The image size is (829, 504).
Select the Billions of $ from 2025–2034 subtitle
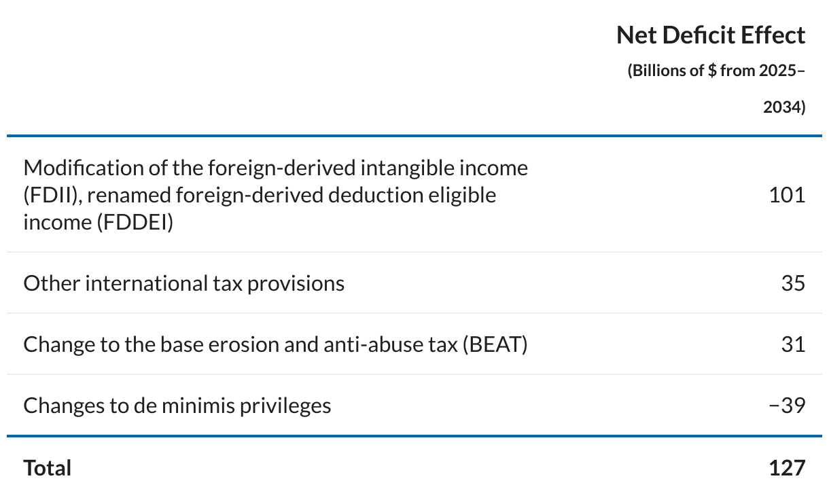pos(716,88)
